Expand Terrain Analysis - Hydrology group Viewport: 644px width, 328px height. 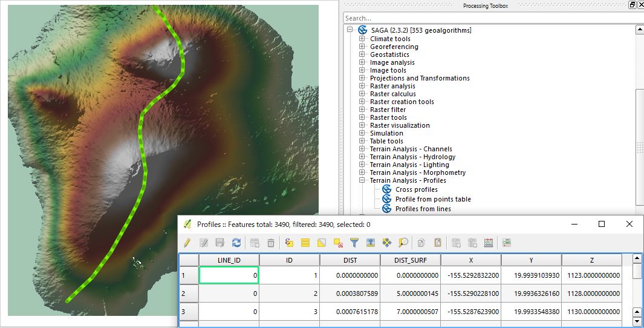[x=362, y=157]
